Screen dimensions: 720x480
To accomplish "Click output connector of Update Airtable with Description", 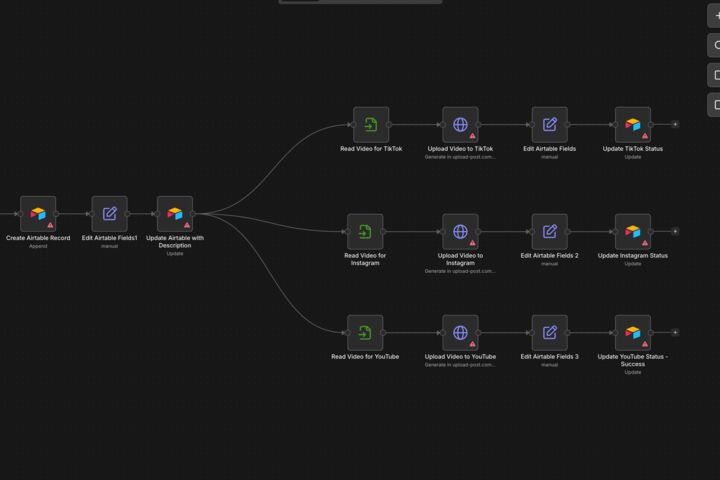I will [193, 214].
